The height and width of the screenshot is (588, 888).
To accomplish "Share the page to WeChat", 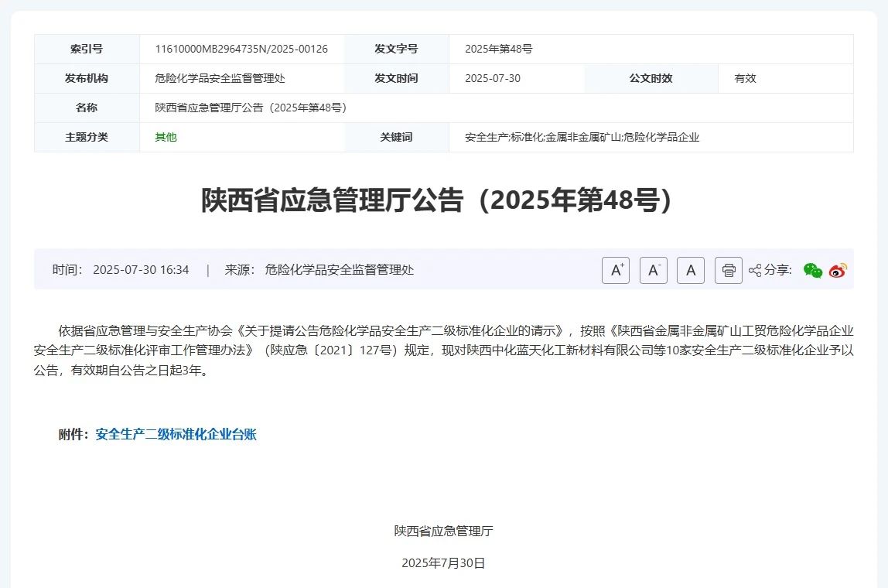I will [812, 270].
